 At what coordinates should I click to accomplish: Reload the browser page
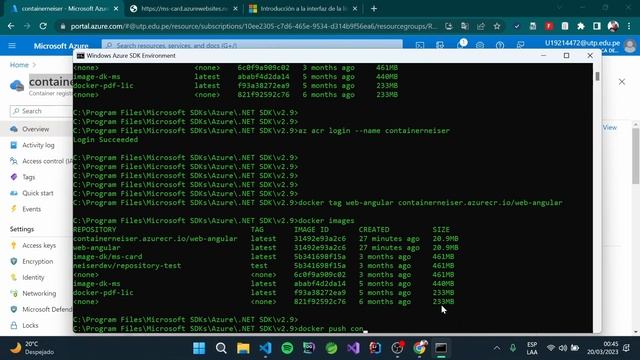(43, 26)
